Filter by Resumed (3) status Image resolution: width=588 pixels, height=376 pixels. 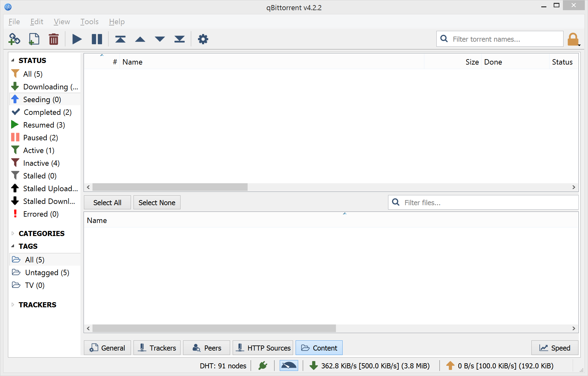(x=45, y=125)
